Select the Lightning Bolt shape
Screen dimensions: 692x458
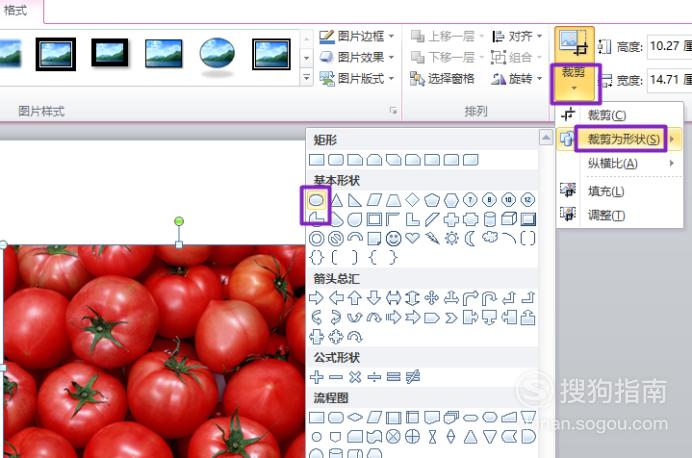pos(432,239)
